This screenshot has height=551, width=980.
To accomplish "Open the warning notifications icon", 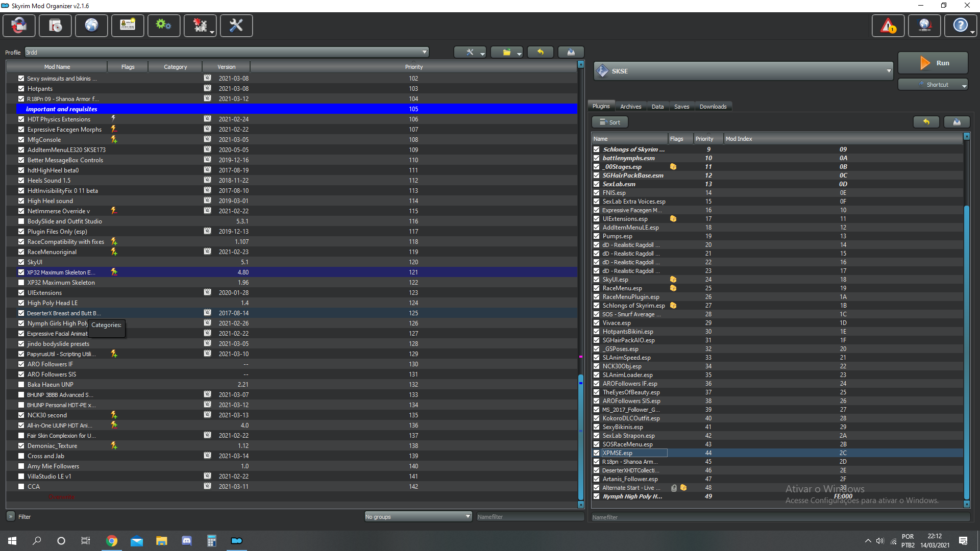I will tap(888, 25).
